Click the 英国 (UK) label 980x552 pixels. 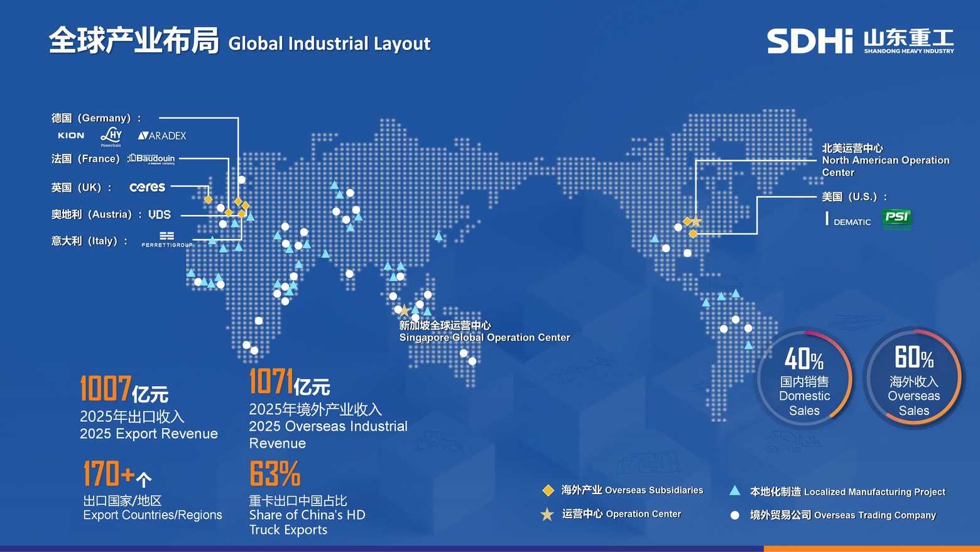pos(82,187)
